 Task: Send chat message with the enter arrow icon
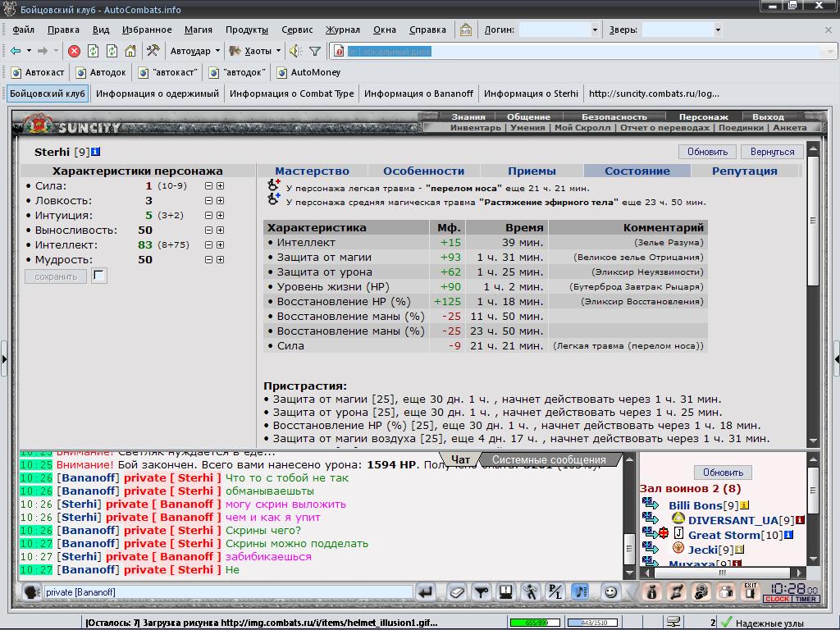[x=426, y=592]
